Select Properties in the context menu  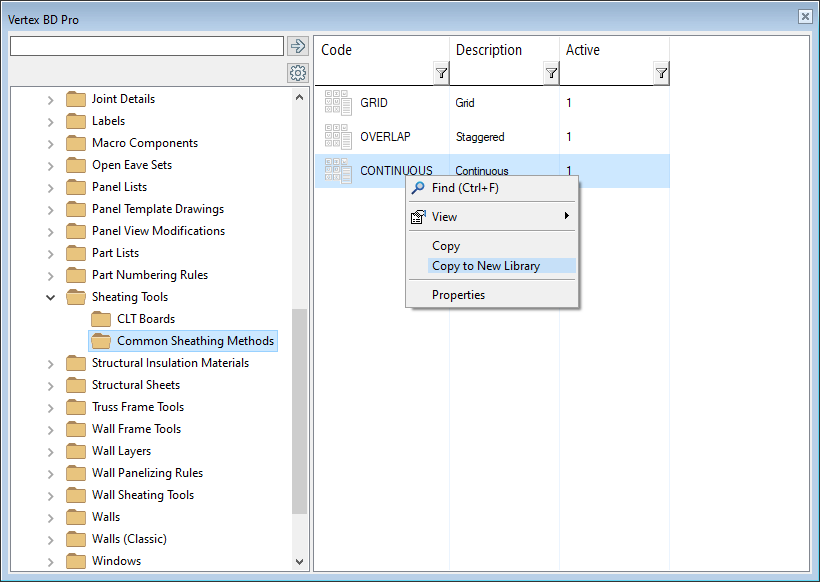pos(458,295)
